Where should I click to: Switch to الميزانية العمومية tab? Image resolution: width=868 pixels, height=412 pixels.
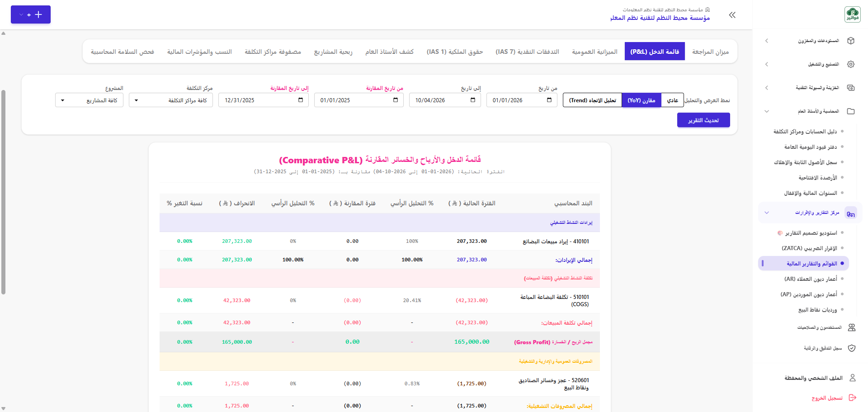pyautogui.click(x=594, y=52)
